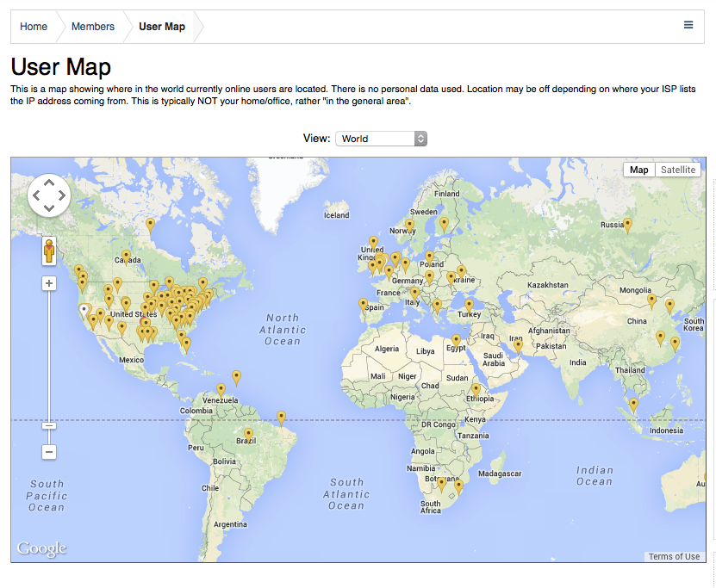Click the map pin near Iceland's Norway label
This screenshot has height=588, width=716.
point(409,226)
